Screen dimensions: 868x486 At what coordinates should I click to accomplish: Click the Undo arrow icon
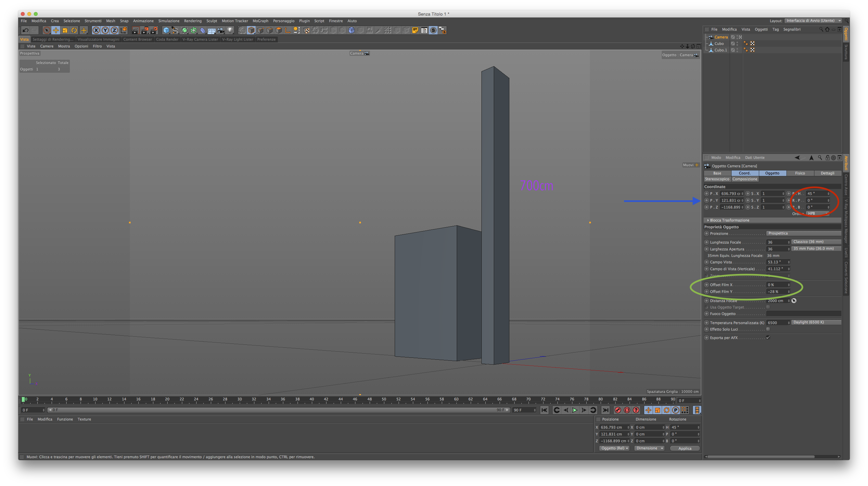pos(25,30)
